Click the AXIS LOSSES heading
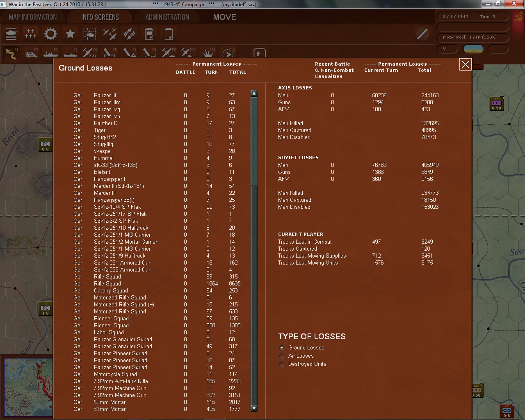Screen dimensions: 525x420 click(295, 88)
